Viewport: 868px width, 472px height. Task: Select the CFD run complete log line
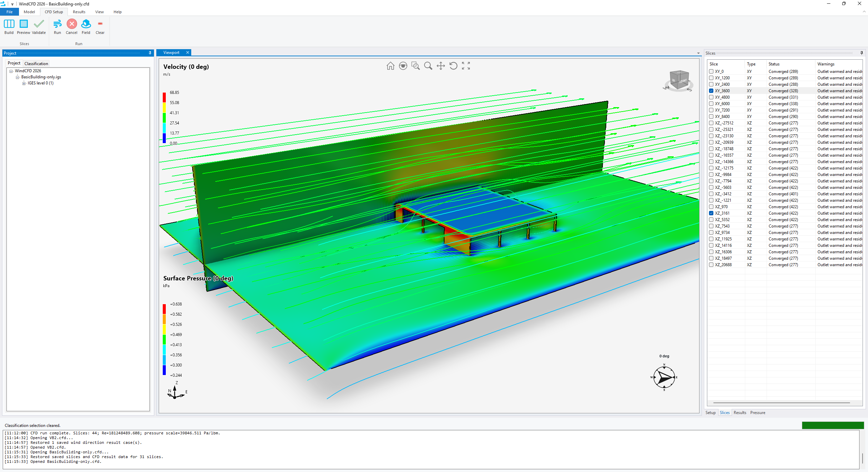pos(112,433)
